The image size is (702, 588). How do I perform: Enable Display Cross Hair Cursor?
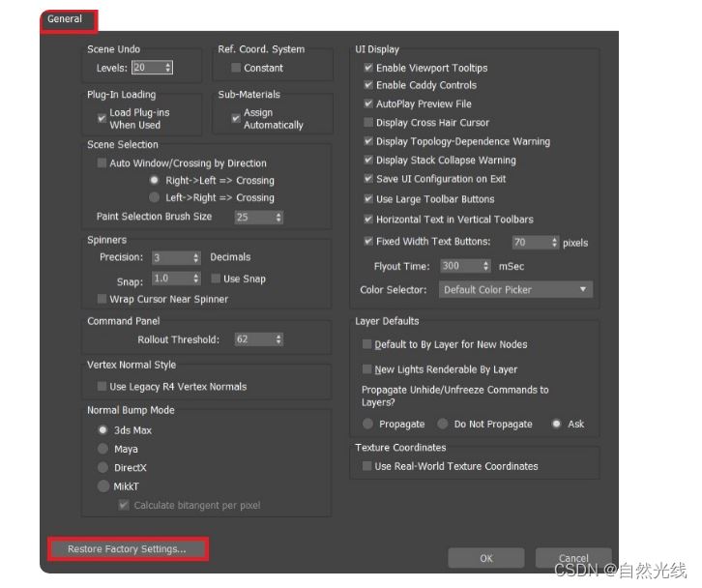(368, 123)
